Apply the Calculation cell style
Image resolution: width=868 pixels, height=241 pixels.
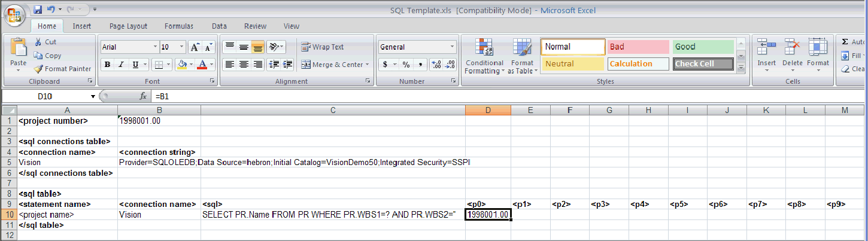coord(638,64)
